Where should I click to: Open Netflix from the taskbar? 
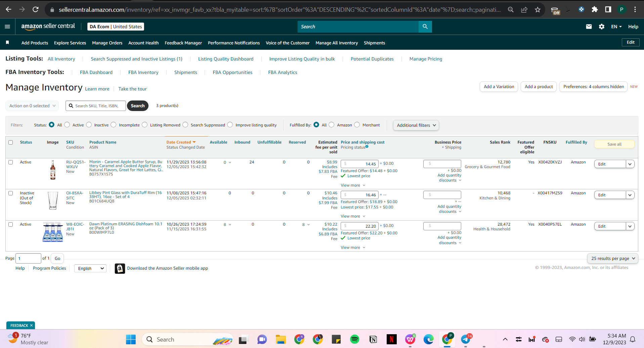[391, 340]
